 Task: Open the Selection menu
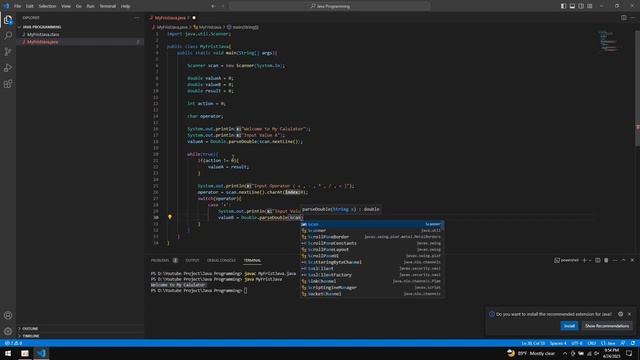(47, 6)
